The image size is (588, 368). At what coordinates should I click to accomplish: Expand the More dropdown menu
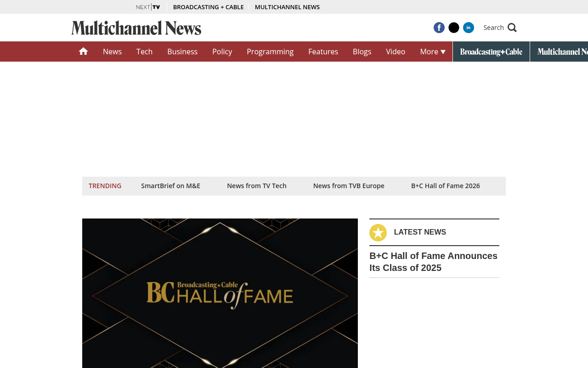[x=433, y=52]
